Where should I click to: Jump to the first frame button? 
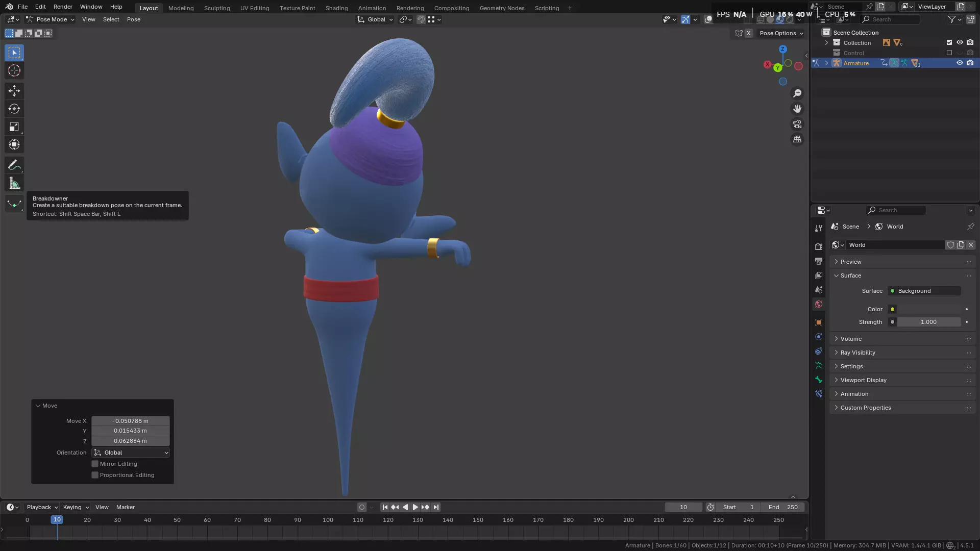pyautogui.click(x=385, y=507)
